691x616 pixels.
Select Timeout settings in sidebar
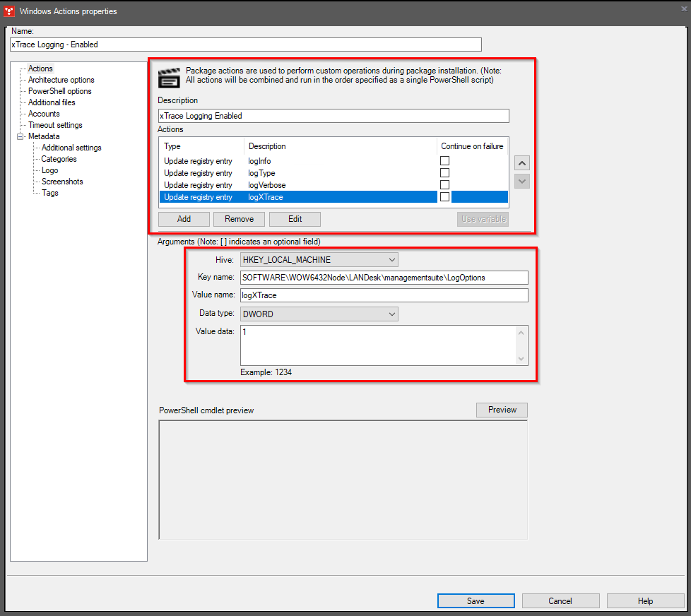coord(55,125)
